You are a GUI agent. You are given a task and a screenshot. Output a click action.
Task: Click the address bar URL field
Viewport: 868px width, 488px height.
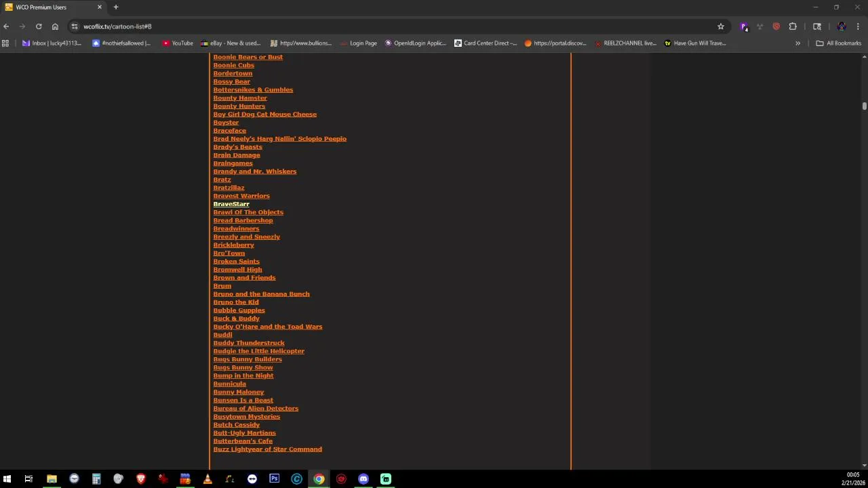tap(393, 26)
